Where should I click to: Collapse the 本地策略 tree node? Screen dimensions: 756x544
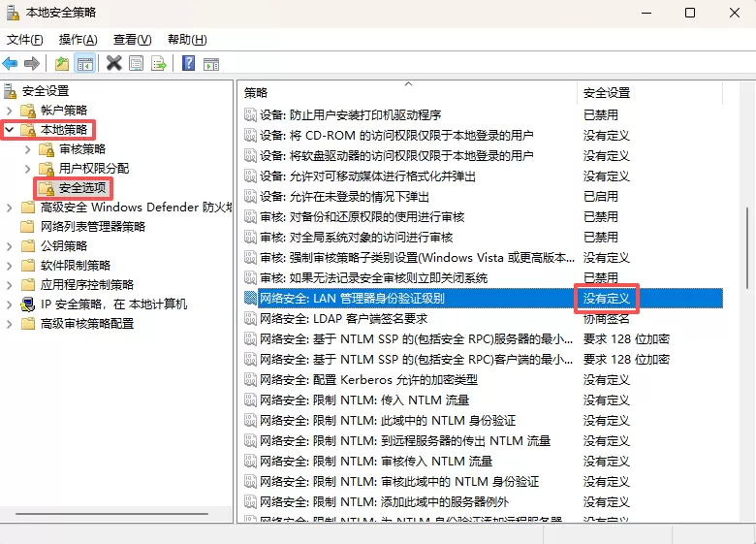10,129
